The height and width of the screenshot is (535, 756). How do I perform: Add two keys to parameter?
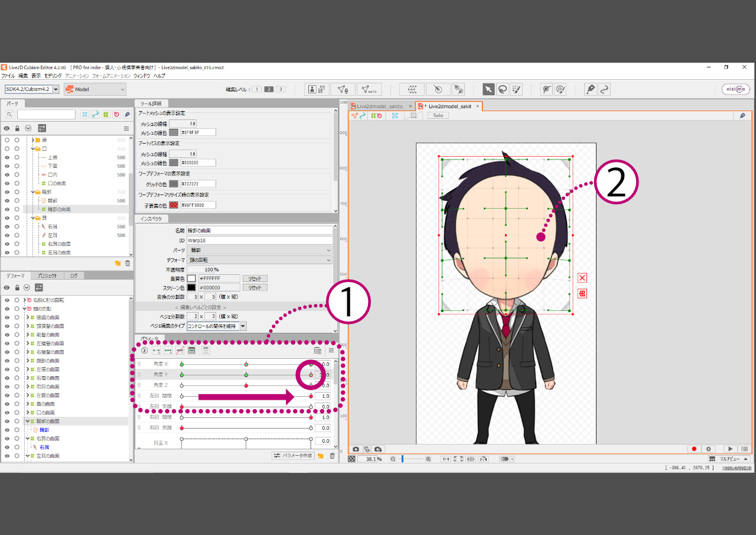click(x=156, y=350)
